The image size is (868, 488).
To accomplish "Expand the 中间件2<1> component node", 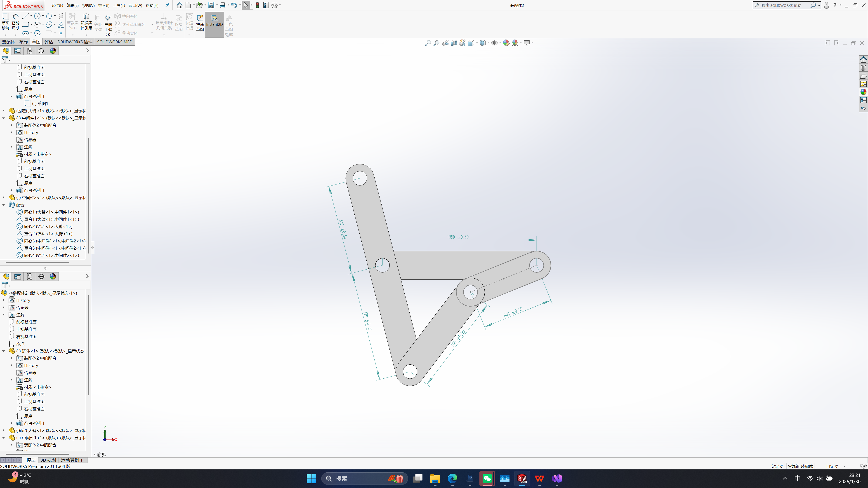I will [x=4, y=197].
